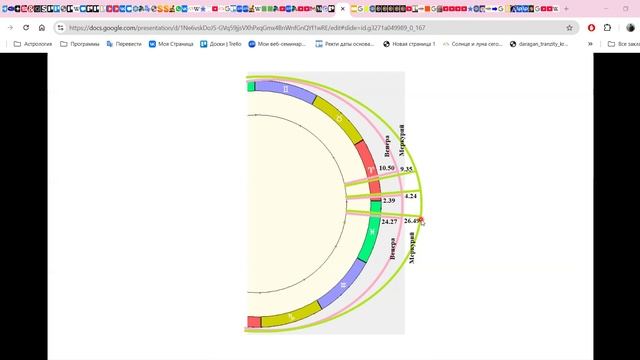Click the 4.24 degree label

[x=411, y=196]
